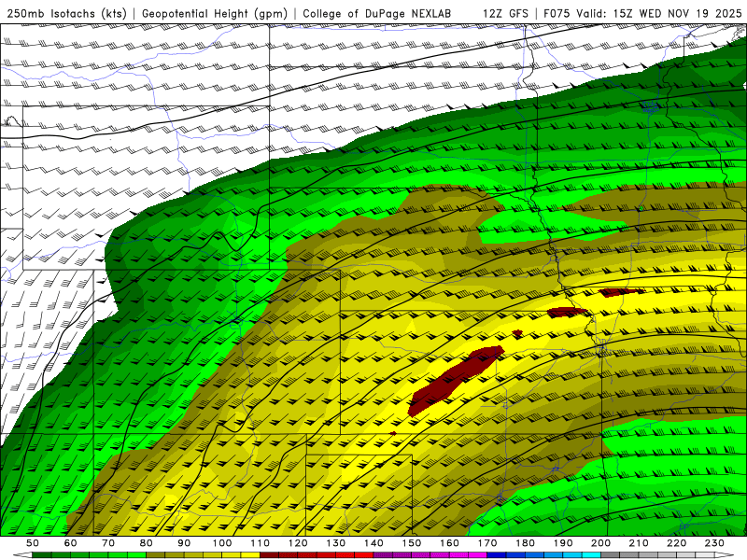Viewport: 747px width, 560px height.
Task: Click the olive swatch right of 80
Action: click(156, 555)
